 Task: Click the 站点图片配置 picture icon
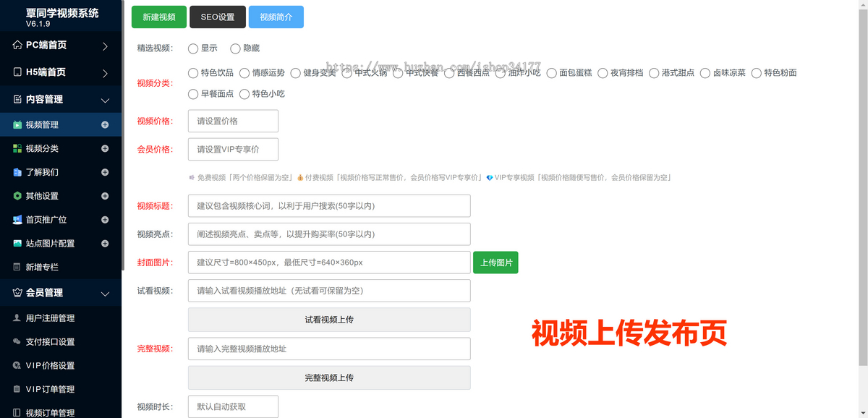pos(18,244)
